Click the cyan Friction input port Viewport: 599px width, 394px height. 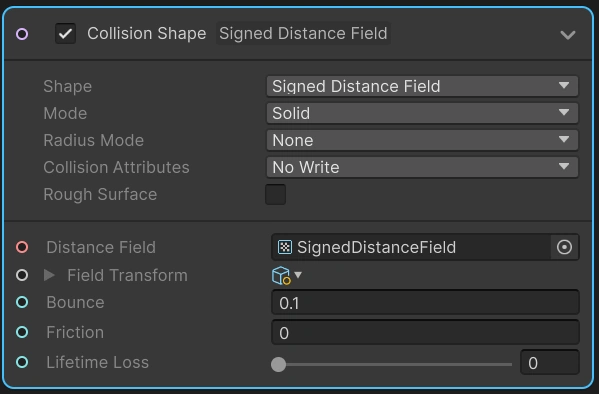(22, 332)
